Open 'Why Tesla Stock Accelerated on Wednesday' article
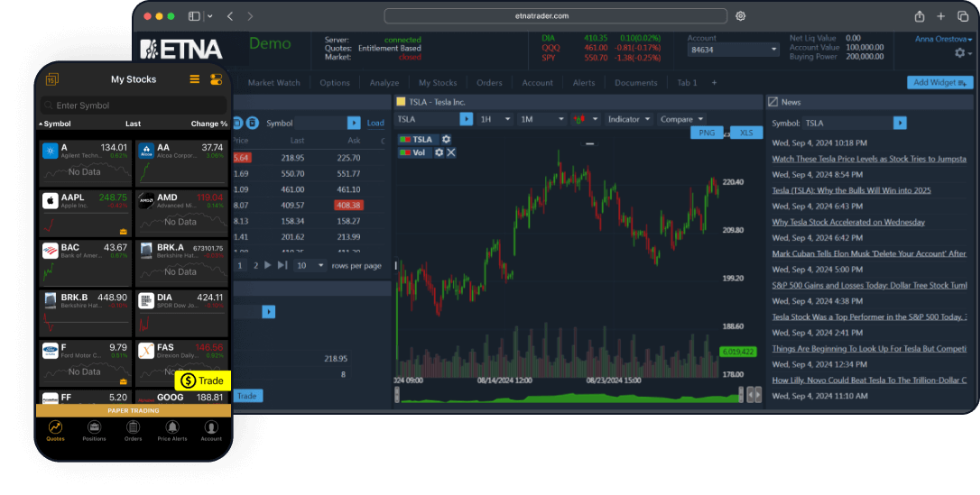The image size is (980, 495). 848,222
